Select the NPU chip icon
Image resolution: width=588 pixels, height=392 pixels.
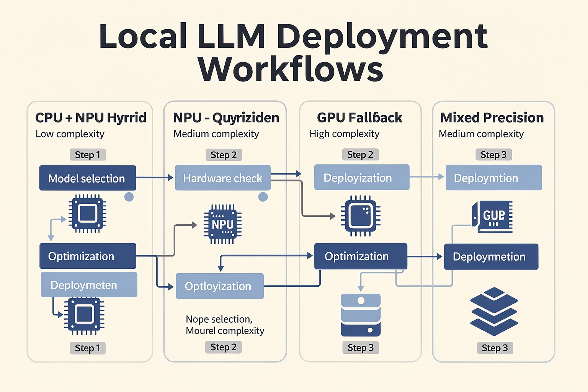(222, 224)
